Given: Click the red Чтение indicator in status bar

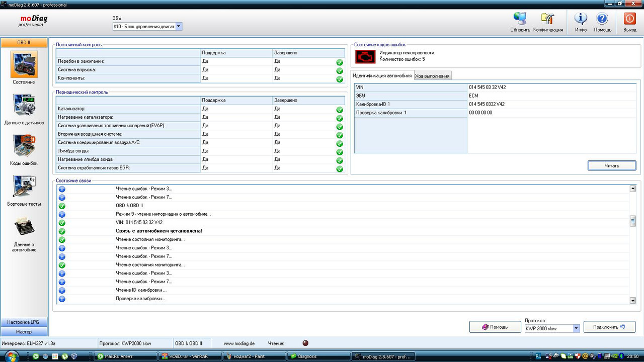Looking at the screenshot, I should 305,343.
